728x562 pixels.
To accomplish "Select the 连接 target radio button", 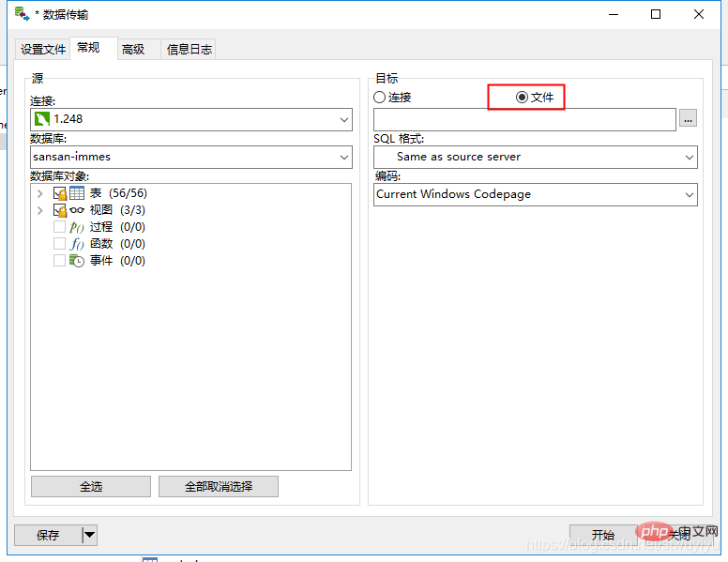I will tap(379, 97).
